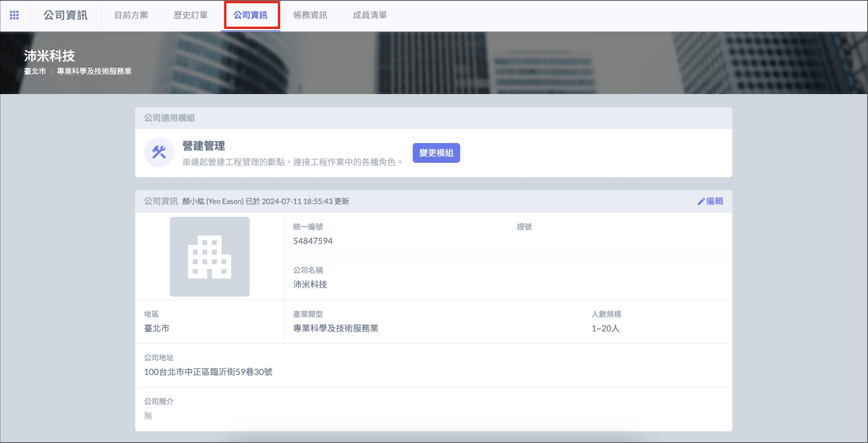Viewport: 868px width, 443px height.
Task: Click the 臺北市 region value
Action: 157,328
